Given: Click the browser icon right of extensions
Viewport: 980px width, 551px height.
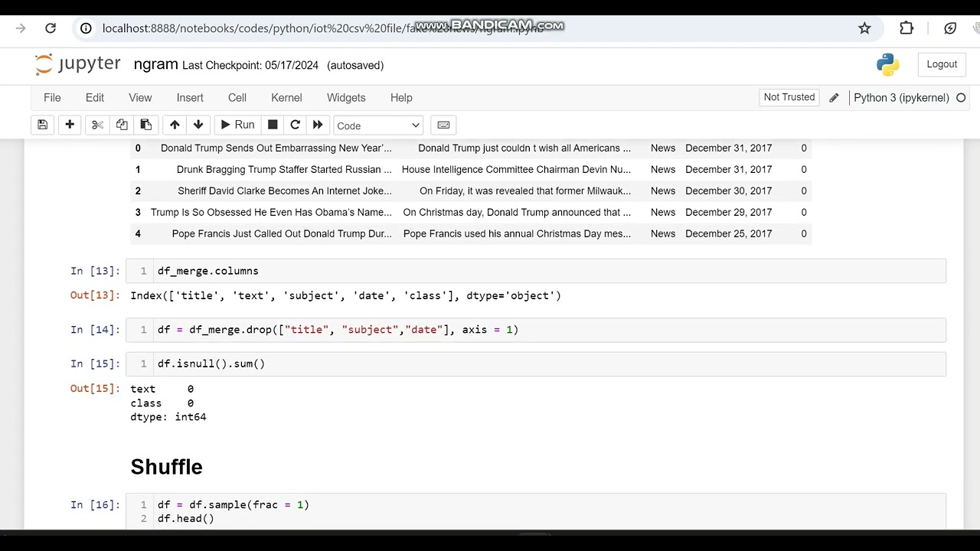Looking at the screenshot, I should 950,28.
